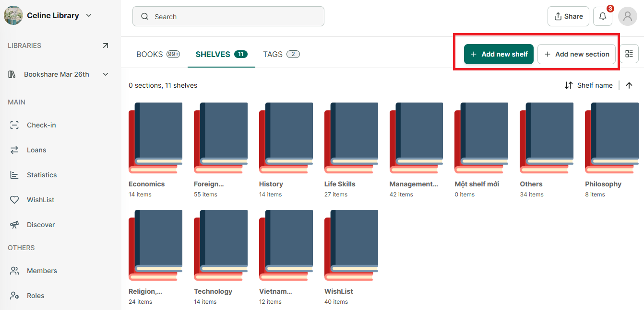Image resolution: width=644 pixels, height=310 pixels.
Task: Click the Roles user-gear icon
Action: (14, 296)
